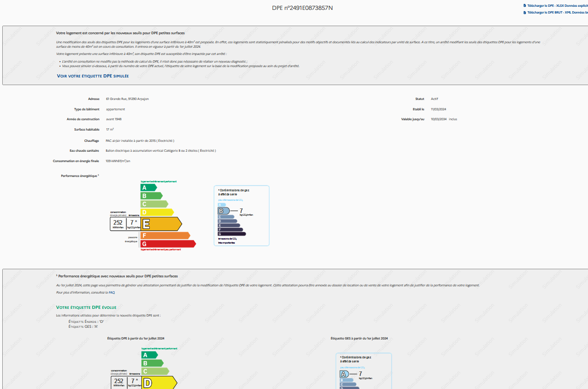Click the highlighted B badge in the greenhouse gas scale
Viewport: 588px width, 389px height.
coord(224,211)
